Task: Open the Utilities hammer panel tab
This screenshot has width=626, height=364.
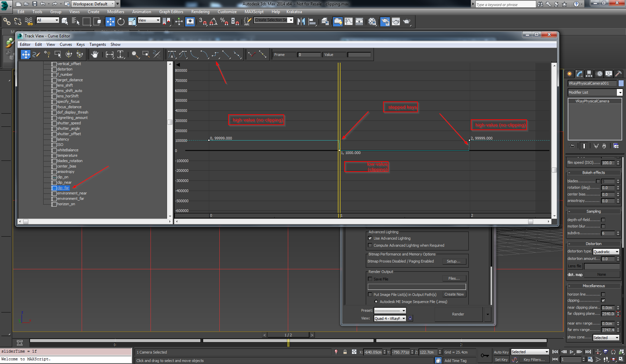Action: pyautogui.click(x=619, y=74)
